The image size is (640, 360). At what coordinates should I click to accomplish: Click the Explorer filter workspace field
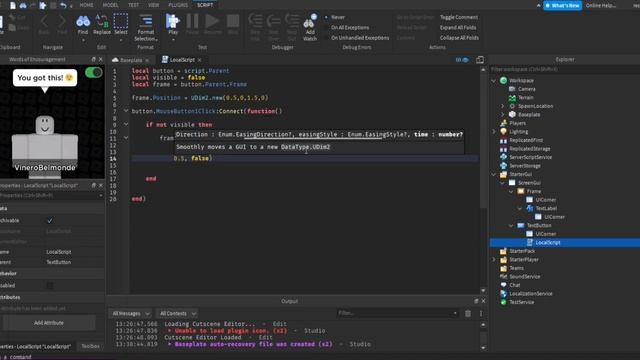[565, 69]
